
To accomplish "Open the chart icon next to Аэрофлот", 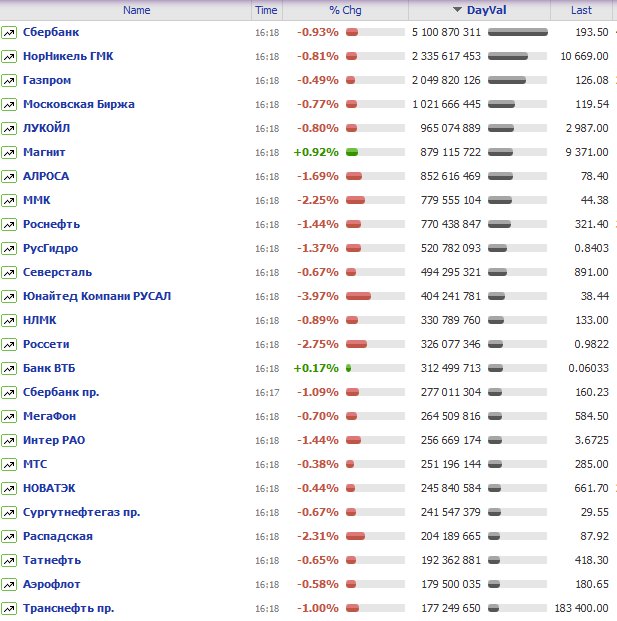I will click(9, 584).
